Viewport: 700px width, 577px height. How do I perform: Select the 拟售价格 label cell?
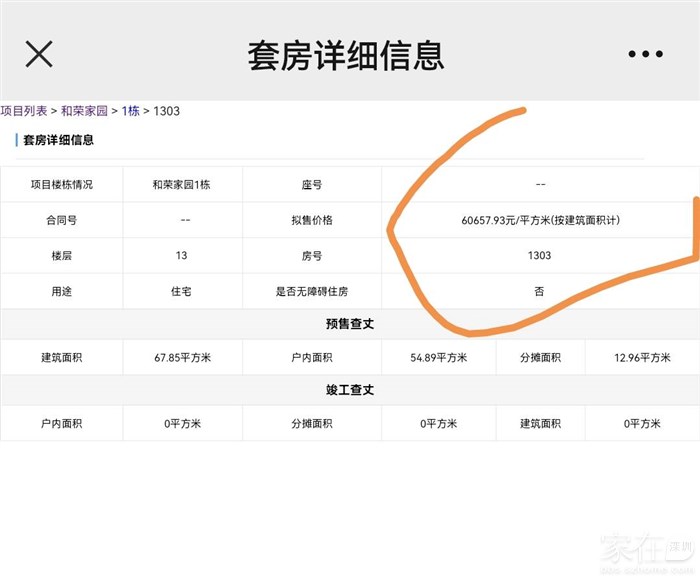(x=312, y=220)
